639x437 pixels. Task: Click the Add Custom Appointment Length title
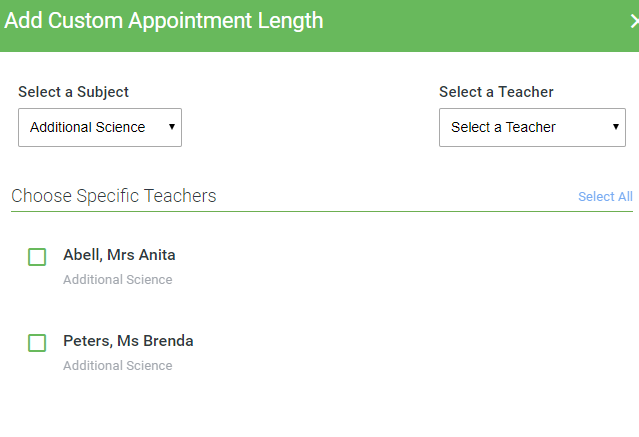point(163,21)
